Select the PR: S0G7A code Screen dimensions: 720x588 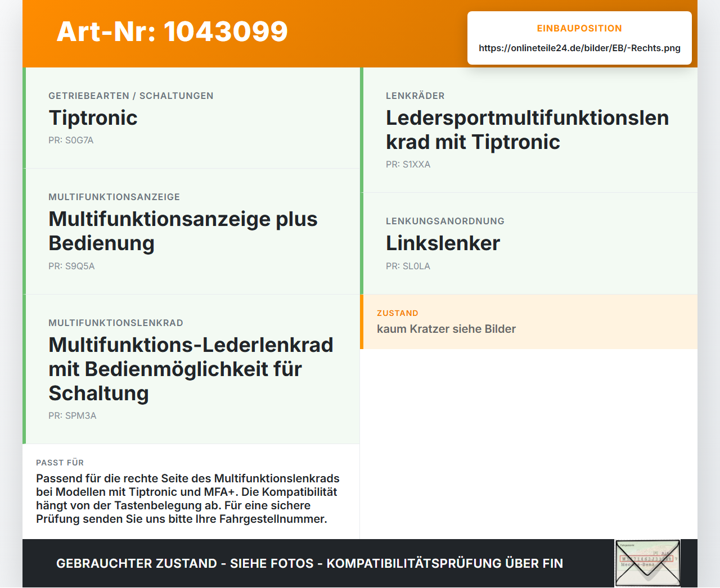click(71, 140)
